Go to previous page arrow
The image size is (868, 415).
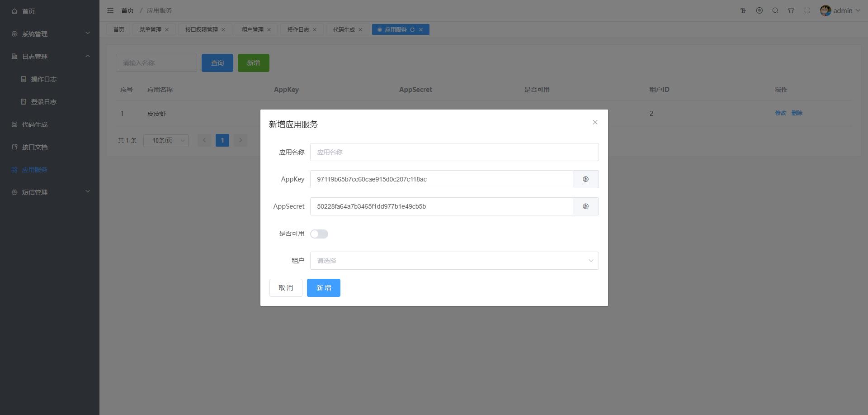(204, 140)
